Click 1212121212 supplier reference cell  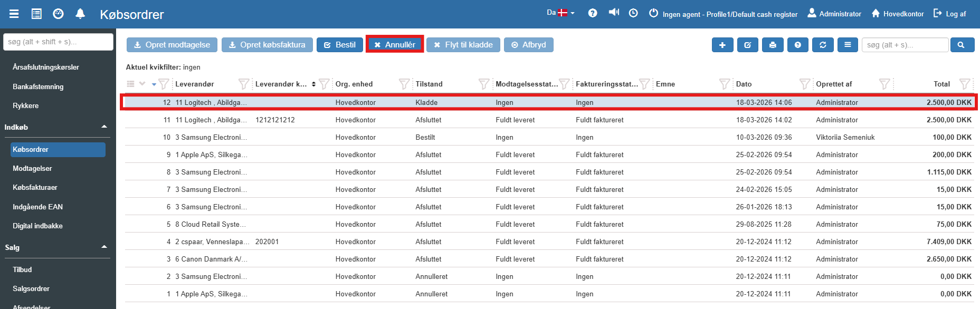[x=275, y=120]
